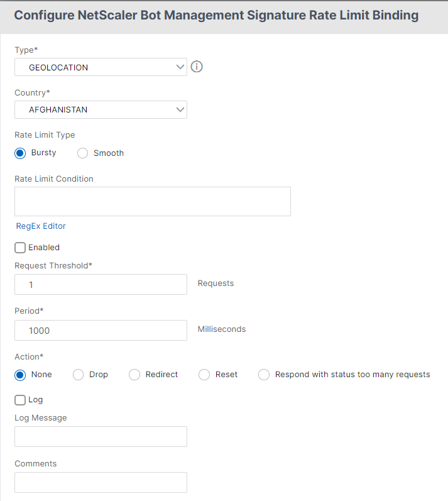Screen dimensions: 448x501
Task: Select the None action radio button
Action: (20, 375)
